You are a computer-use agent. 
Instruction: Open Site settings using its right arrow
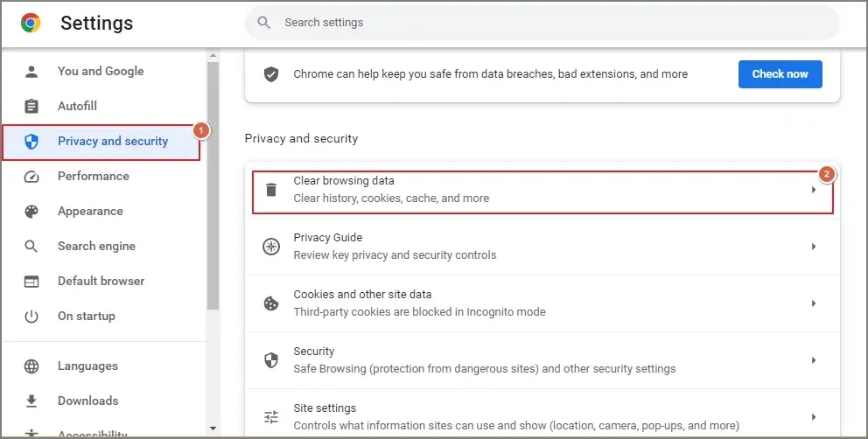tap(814, 417)
